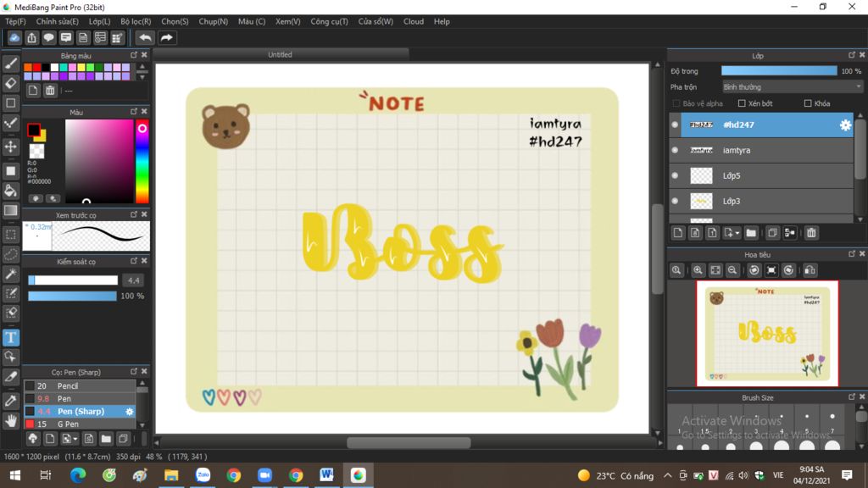Download cloud brushes in the brush panel

tap(33, 439)
